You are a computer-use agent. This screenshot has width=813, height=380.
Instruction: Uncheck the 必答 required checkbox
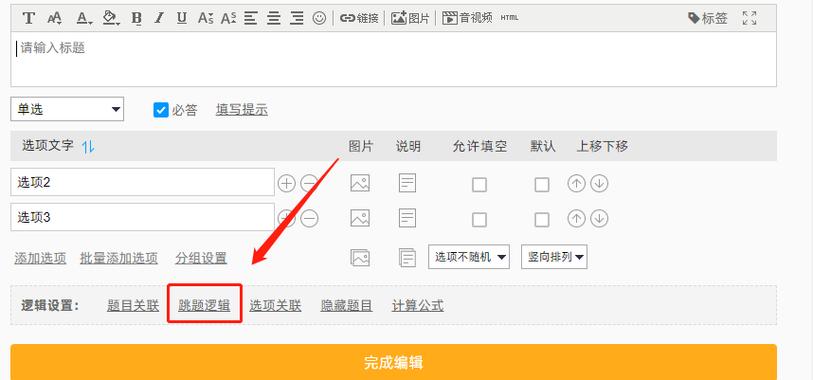pos(161,110)
